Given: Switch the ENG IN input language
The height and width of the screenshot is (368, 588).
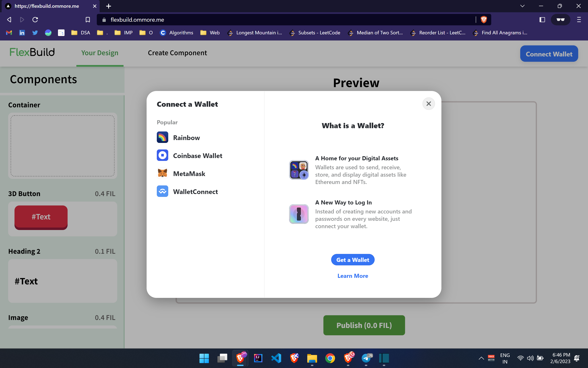Looking at the screenshot, I should [505, 358].
